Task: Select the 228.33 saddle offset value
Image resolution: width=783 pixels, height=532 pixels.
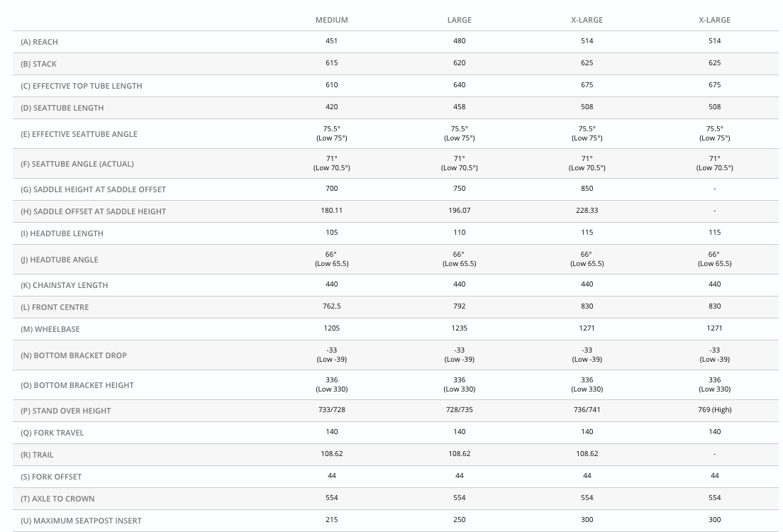Action: click(587, 211)
